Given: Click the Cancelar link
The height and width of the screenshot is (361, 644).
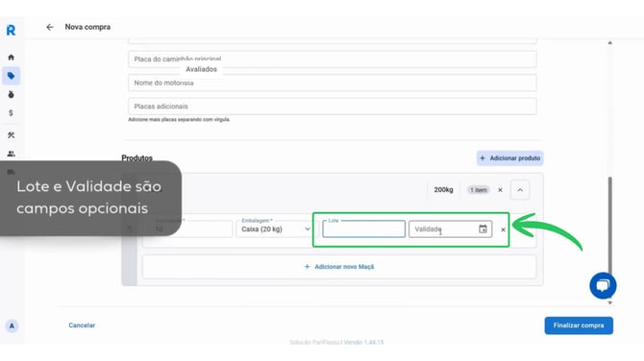Looking at the screenshot, I should [x=82, y=325].
